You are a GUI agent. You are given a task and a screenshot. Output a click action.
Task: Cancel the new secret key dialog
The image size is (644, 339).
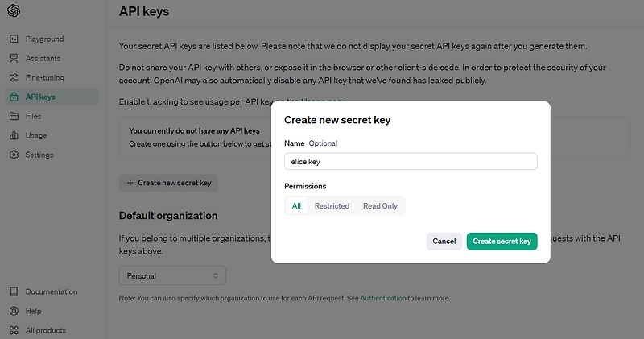[444, 241]
